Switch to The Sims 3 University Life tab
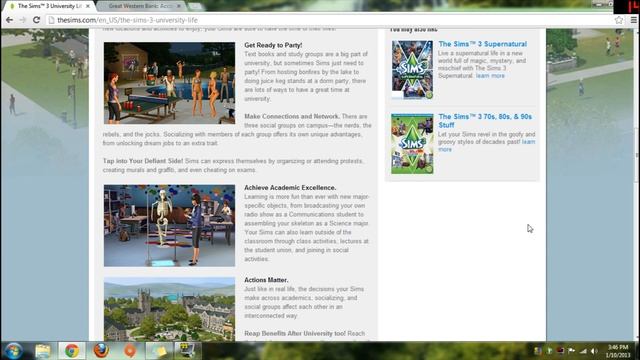640x360 pixels. coord(49,6)
